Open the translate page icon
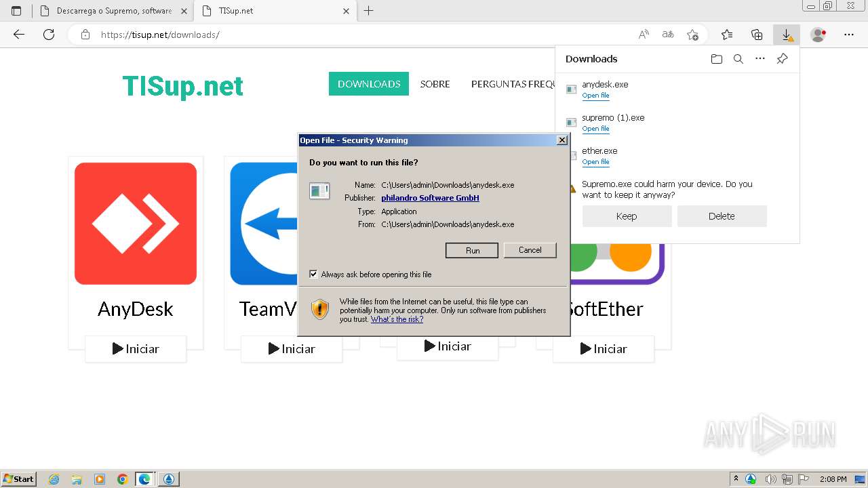 click(x=668, y=35)
